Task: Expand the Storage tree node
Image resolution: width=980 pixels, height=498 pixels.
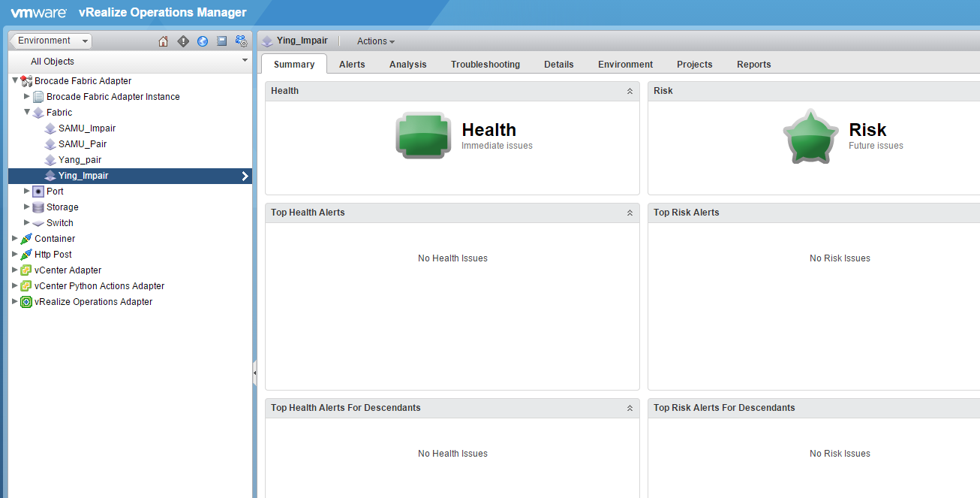Action: (x=27, y=207)
